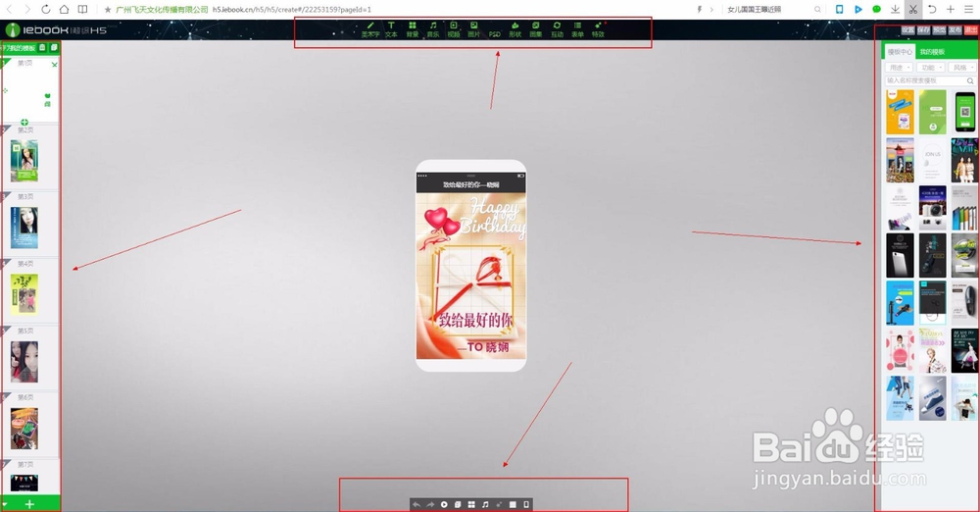Reload the page in the browser
Screen dimensions: 980x512
click(46, 10)
